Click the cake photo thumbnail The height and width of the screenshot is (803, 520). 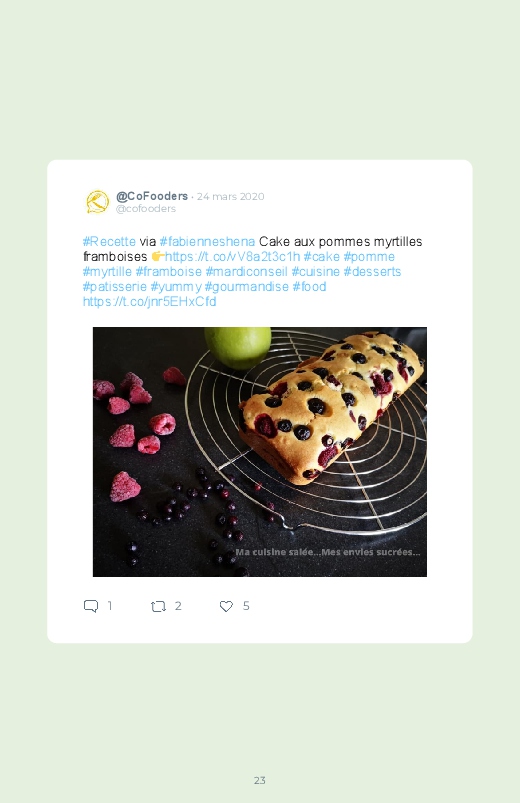[260, 452]
